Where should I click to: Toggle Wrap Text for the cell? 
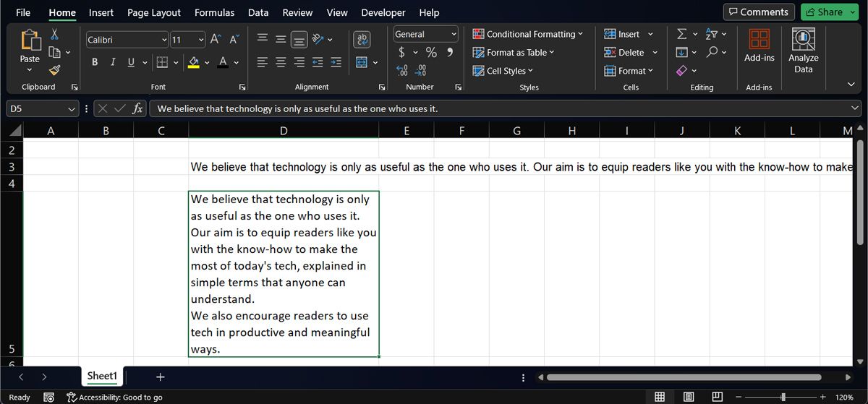pyautogui.click(x=362, y=40)
